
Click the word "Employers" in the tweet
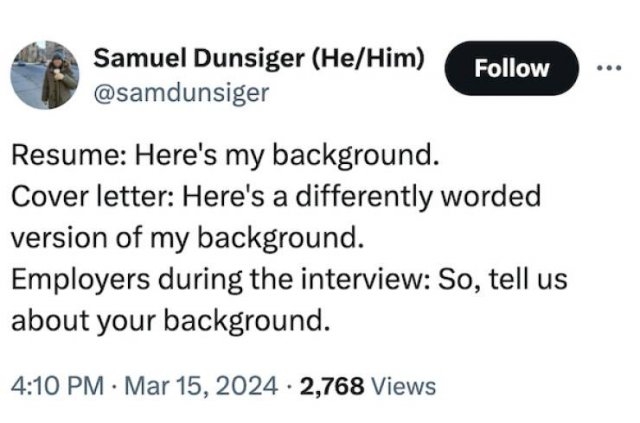pyautogui.click(x=74, y=281)
